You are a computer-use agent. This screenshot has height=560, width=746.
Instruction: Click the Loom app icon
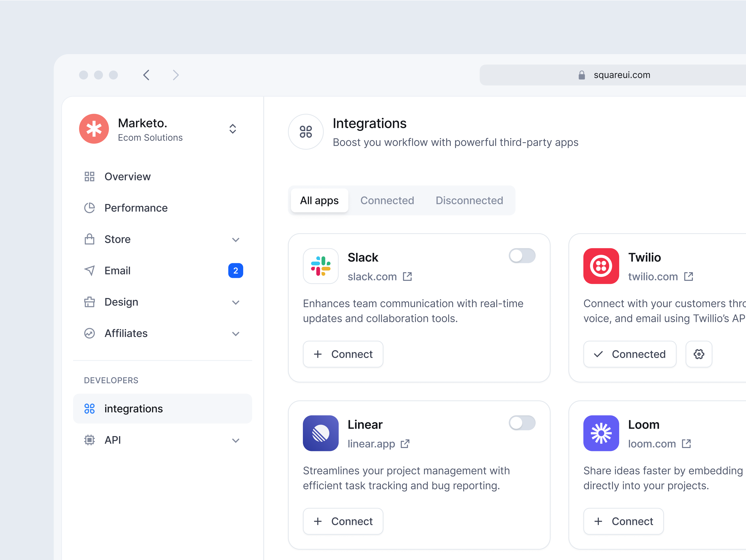pyautogui.click(x=601, y=433)
